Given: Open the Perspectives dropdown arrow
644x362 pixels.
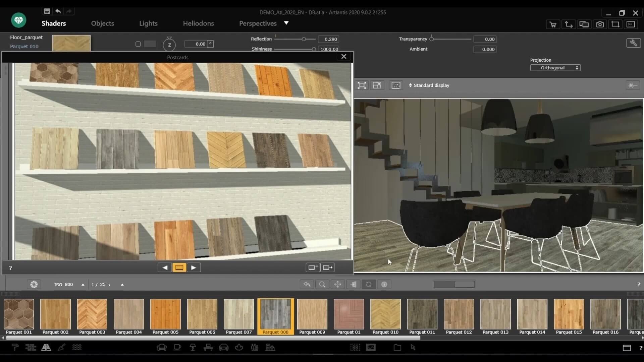Looking at the screenshot, I should [x=286, y=23].
